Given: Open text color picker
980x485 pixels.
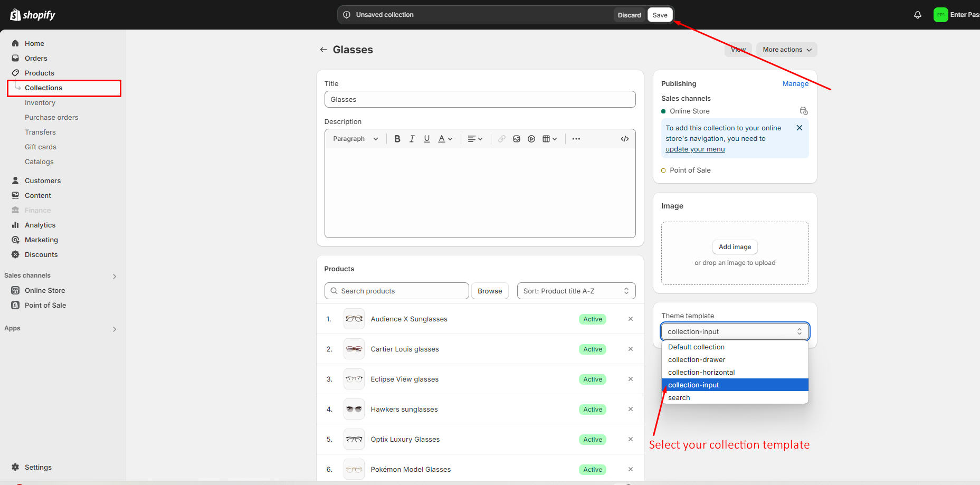Looking at the screenshot, I should pyautogui.click(x=445, y=139).
